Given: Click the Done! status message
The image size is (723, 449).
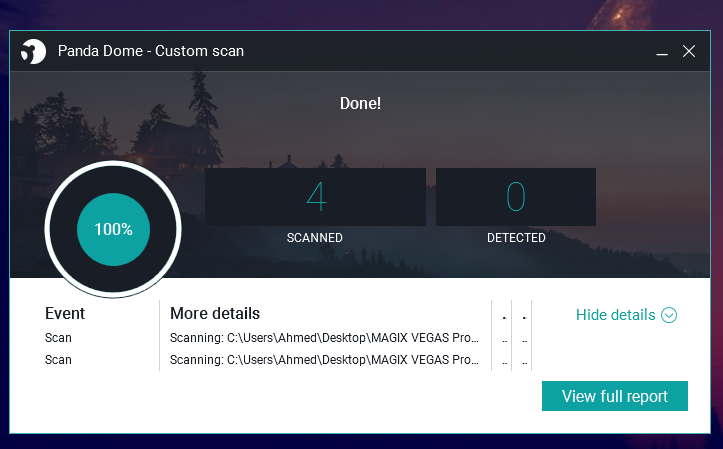Looking at the screenshot, I should [361, 103].
